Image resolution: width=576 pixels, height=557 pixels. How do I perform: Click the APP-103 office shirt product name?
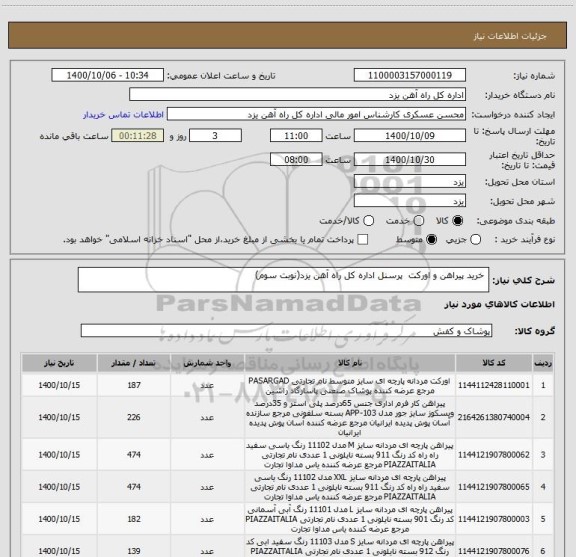(x=349, y=418)
